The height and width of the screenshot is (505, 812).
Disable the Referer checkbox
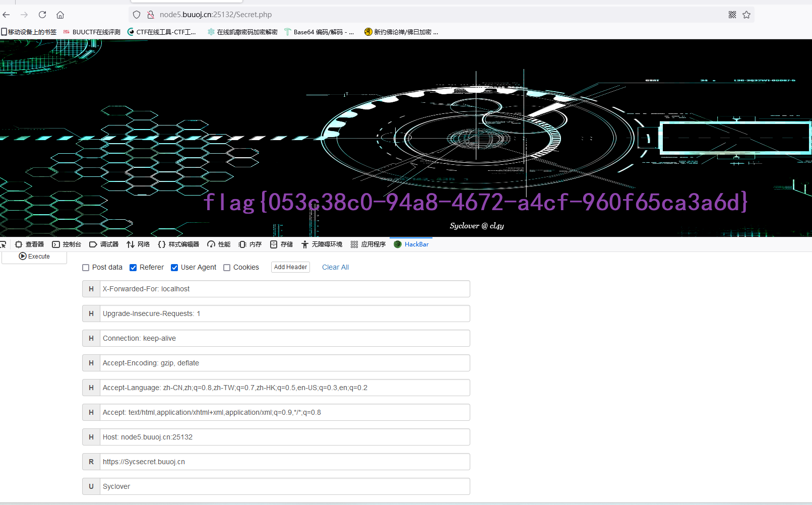click(x=133, y=267)
